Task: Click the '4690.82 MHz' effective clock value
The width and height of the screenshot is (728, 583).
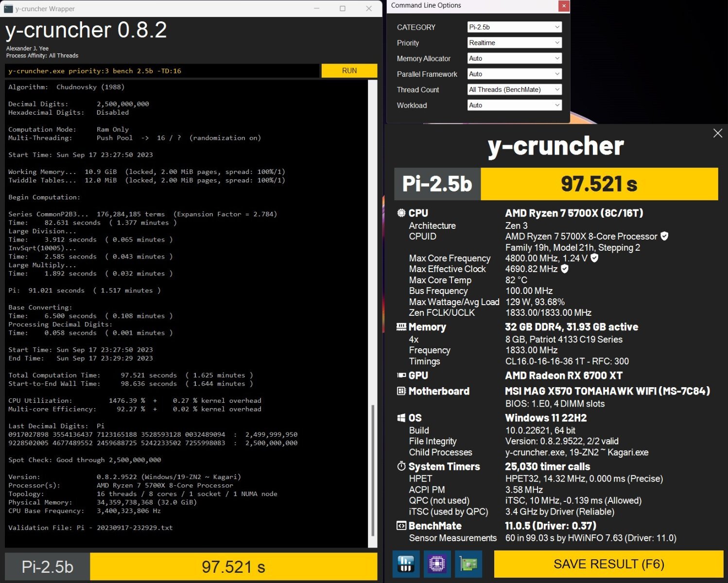Action: click(x=531, y=269)
